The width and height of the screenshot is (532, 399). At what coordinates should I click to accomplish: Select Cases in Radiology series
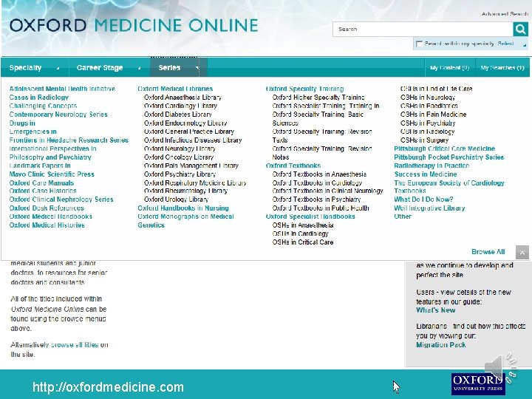tap(39, 98)
